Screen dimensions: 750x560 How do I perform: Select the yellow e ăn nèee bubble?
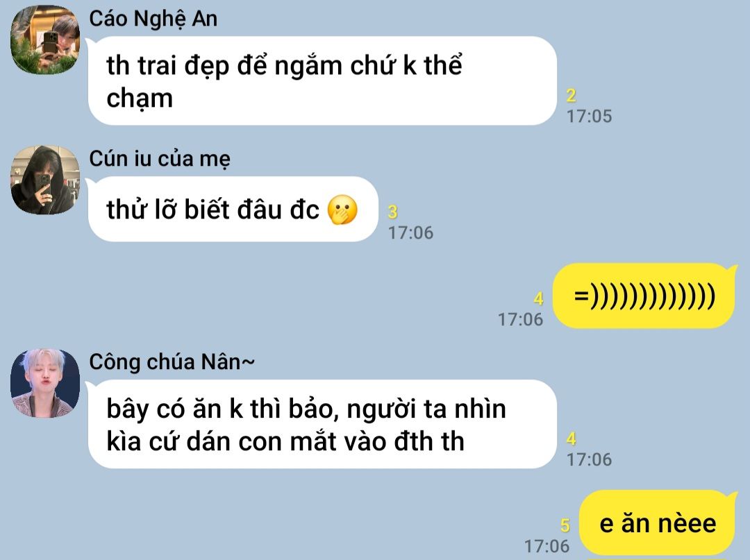[x=657, y=523]
